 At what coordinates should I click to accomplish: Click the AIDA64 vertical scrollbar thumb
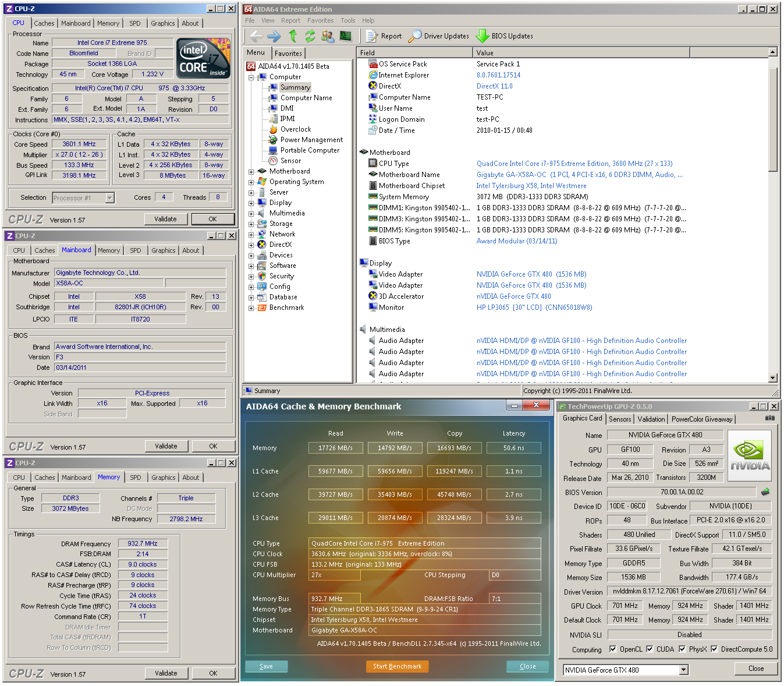pyautogui.click(x=773, y=119)
